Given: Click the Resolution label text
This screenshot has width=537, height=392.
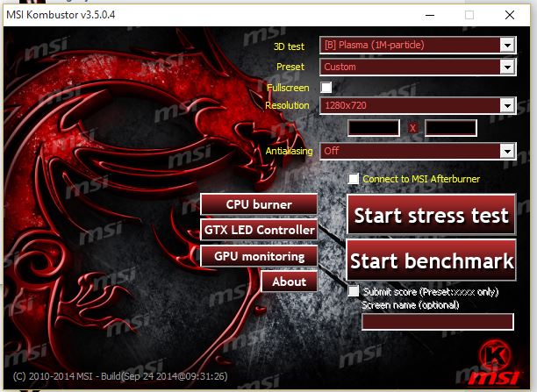Looking at the screenshot, I should point(287,105).
